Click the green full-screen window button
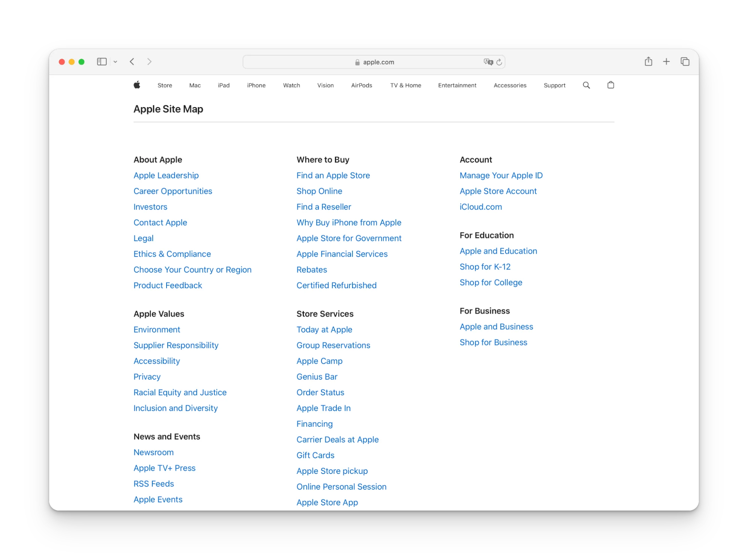 tap(82, 62)
